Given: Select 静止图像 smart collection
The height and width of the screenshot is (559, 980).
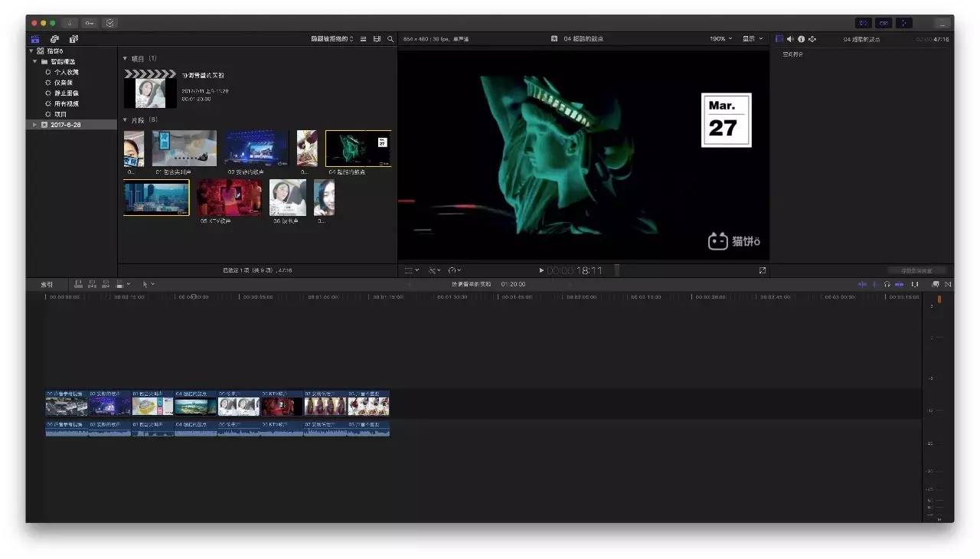Looking at the screenshot, I should [66, 93].
